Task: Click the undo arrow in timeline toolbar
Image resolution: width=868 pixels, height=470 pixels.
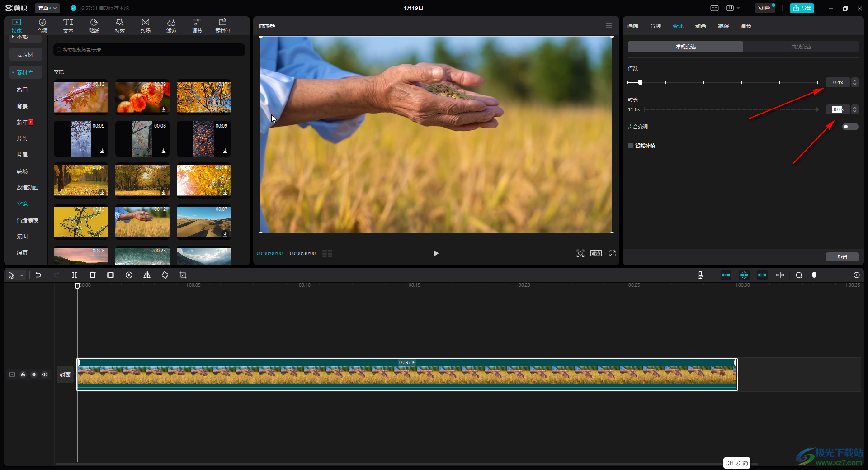Action: pyautogui.click(x=38, y=275)
